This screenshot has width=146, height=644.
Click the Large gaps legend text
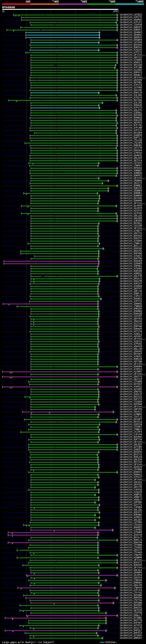[28, 642]
